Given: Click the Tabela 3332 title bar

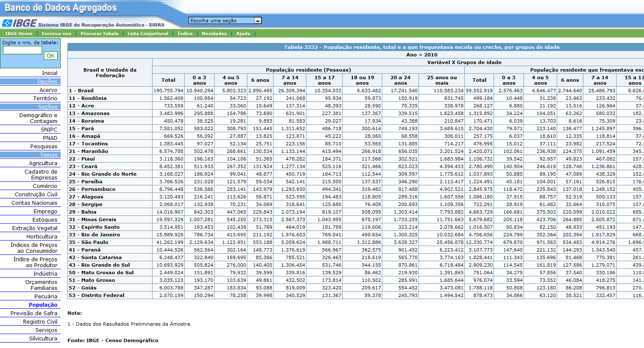Looking at the screenshot, I should pyautogui.click(x=421, y=47).
